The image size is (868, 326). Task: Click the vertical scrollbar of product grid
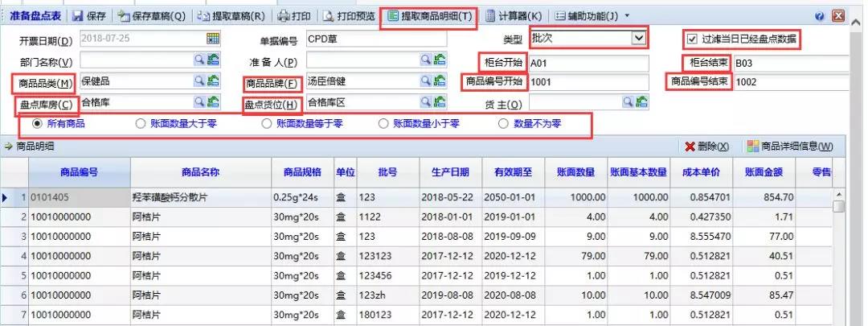[838, 258]
